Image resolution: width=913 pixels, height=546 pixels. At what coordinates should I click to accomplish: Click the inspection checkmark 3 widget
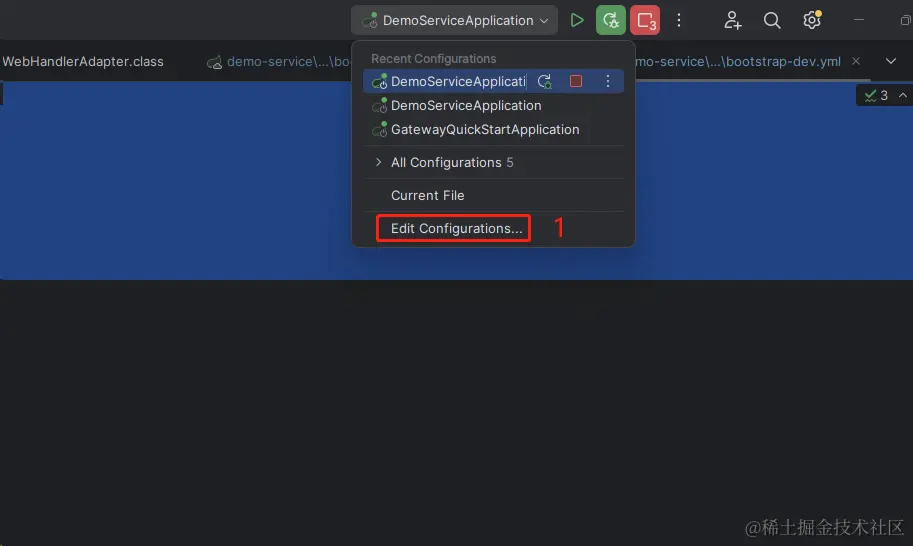pyautogui.click(x=876, y=95)
